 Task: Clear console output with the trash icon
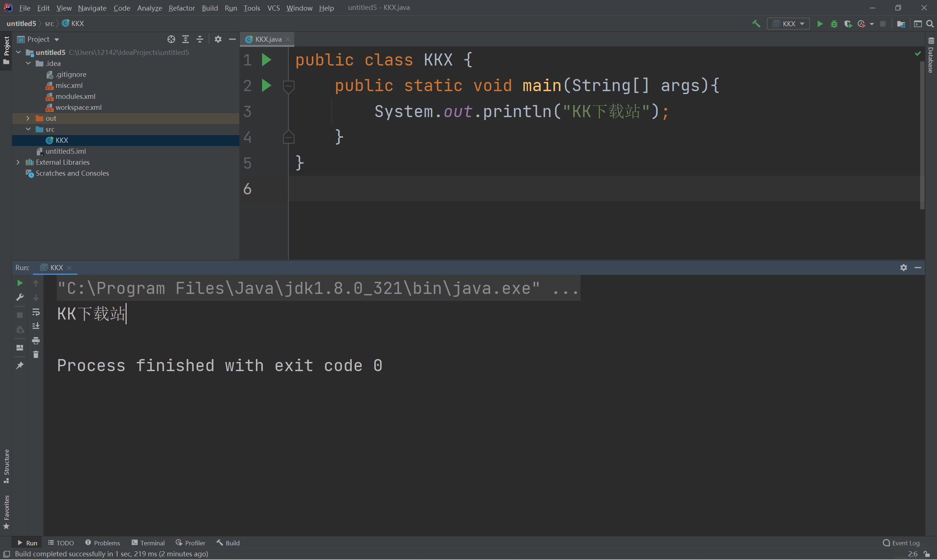(x=36, y=354)
